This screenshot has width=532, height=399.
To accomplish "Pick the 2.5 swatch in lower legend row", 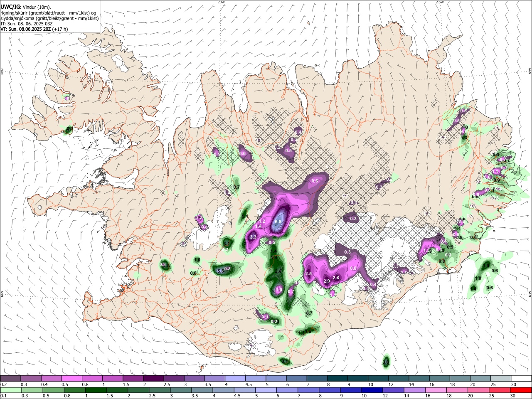I will click(160, 390).
